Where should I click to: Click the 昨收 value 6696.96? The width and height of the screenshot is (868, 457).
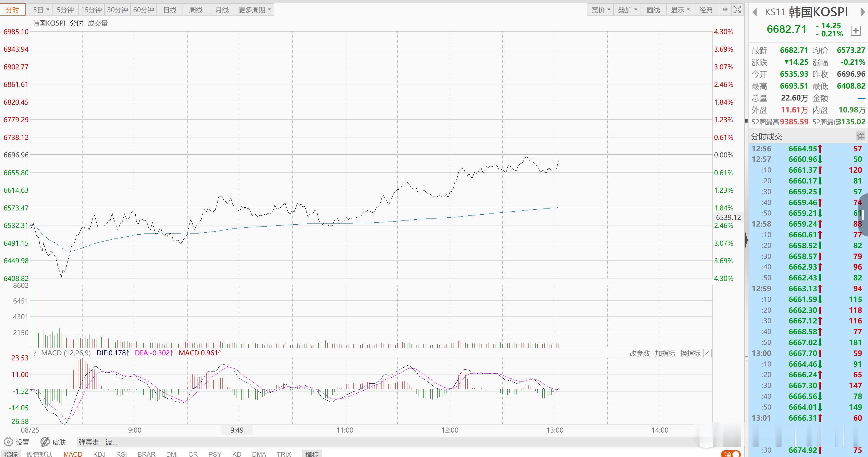(851, 74)
